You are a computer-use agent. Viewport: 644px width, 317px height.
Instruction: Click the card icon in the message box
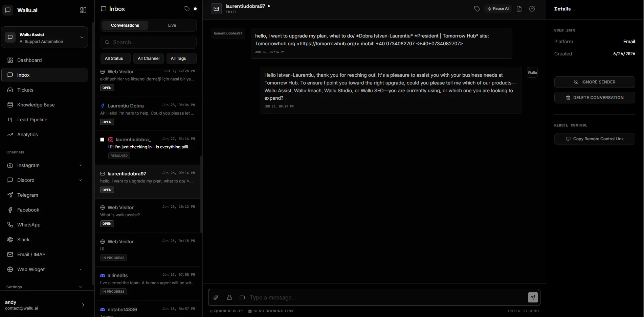click(x=242, y=297)
